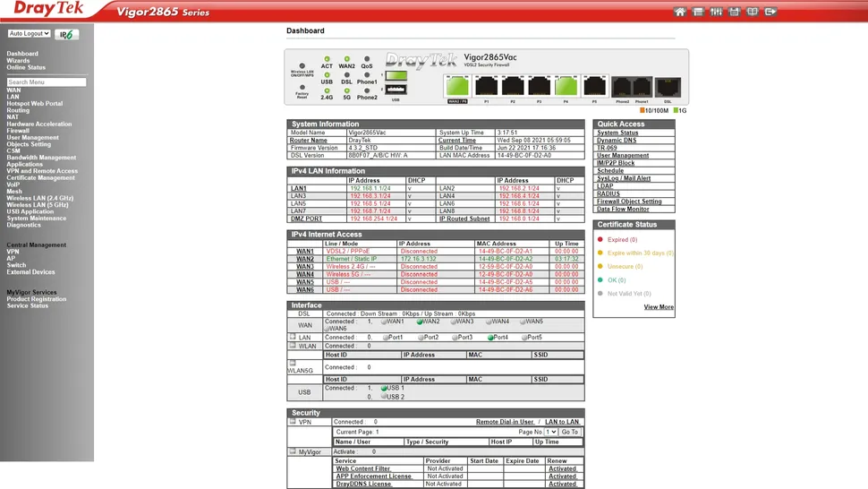Click the save (floppy disk) icon

pyautogui.click(x=734, y=12)
